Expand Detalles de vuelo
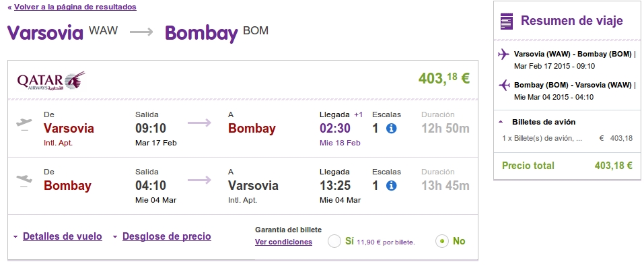Viewport: 644px width, 268px height. coord(63,236)
